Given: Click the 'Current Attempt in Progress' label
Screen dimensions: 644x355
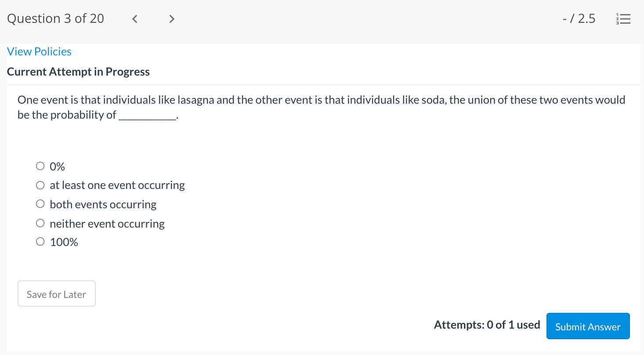Looking at the screenshot, I should pyautogui.click(x=78, y=71).
